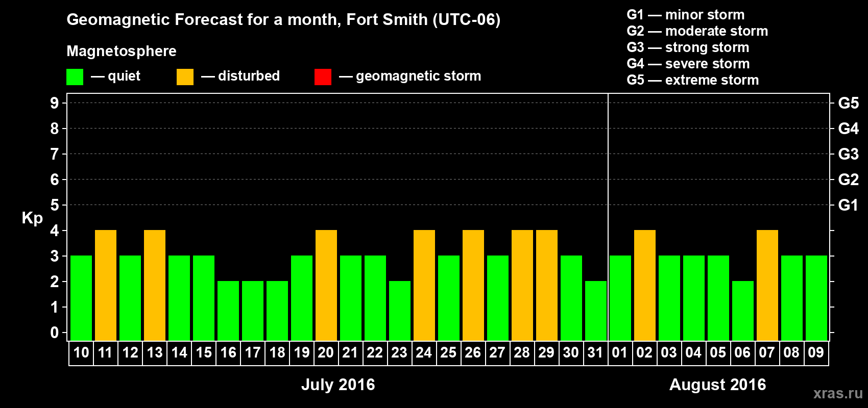Click the orange bar for July 13
Image resolution: width=868 pixels, height=408 pixels.
pyautogui.click(x=155, y=286)
